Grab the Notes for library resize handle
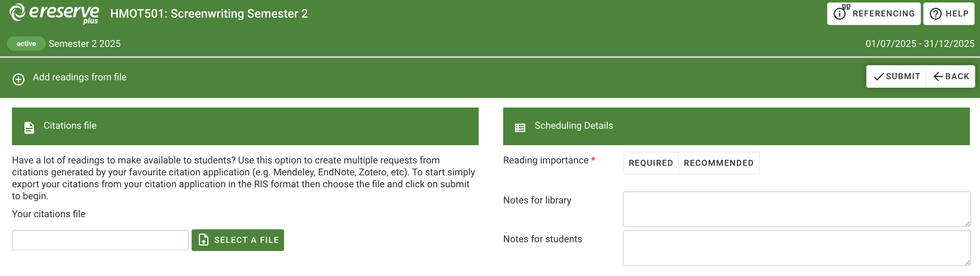 click(x=967, y=223)
